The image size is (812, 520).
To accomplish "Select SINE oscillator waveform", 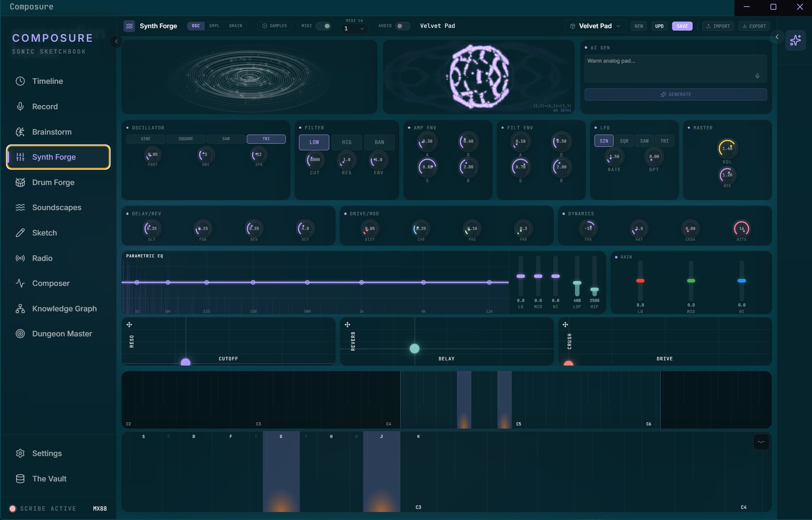I will 145,139.
